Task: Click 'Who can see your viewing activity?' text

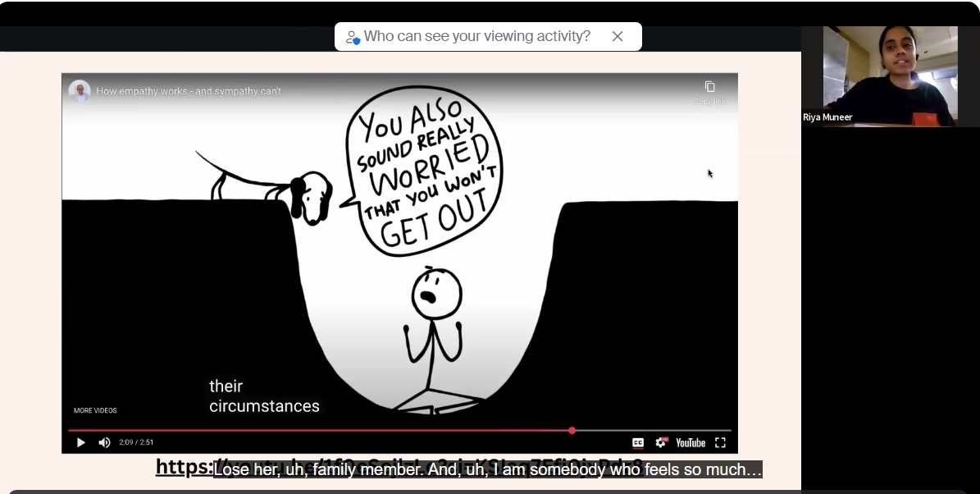Action: (476, 36)
